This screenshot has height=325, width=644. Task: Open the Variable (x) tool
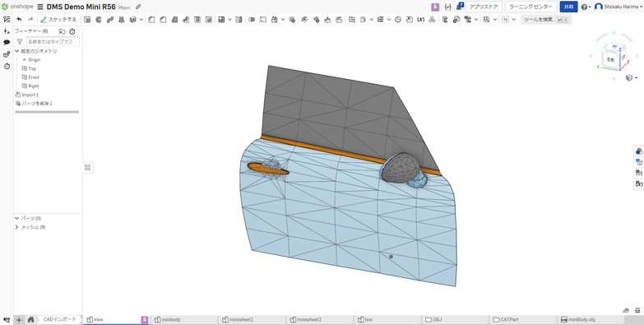[420, 19]
